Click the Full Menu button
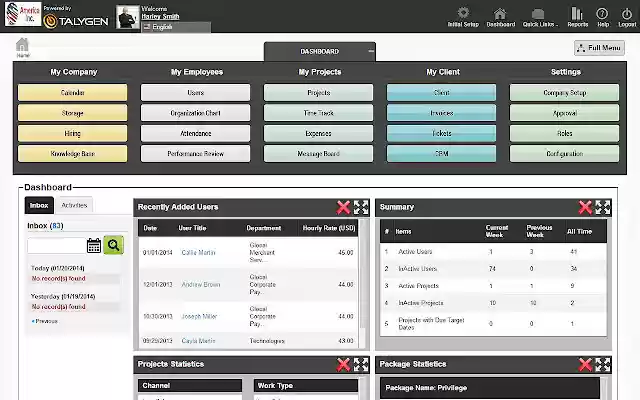Image resolution: width=640 pixels, height=400 pixels. point(599,48)
